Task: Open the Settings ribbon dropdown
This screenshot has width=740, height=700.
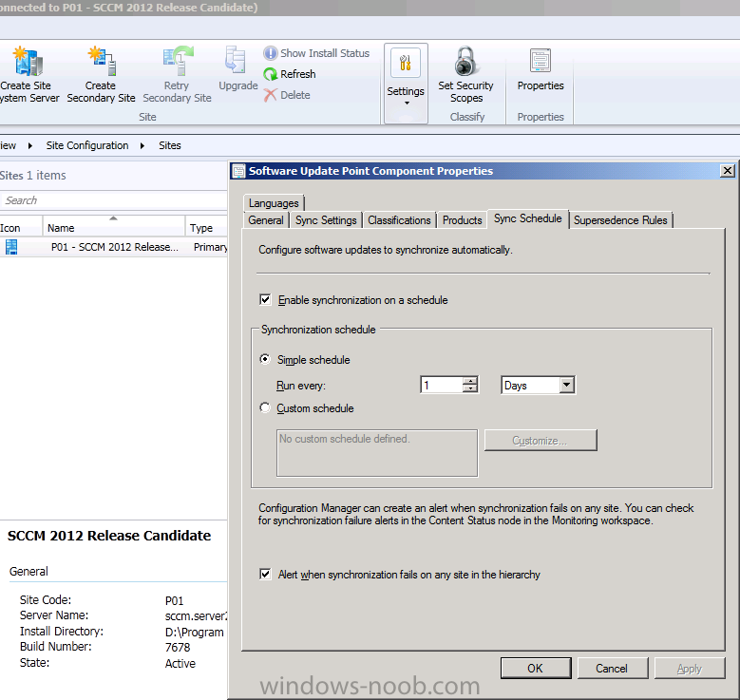Action: 406,84
